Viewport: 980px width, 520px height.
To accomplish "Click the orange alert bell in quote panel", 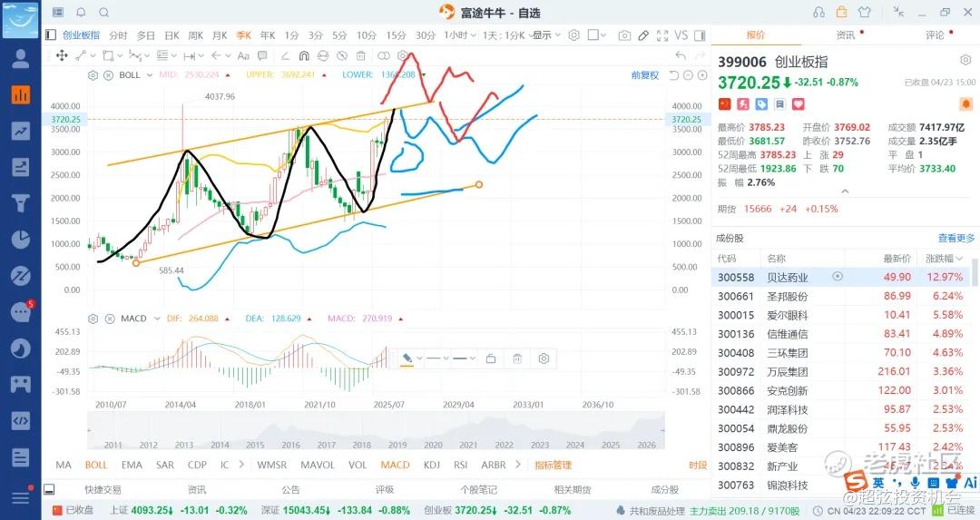I will [965, 103].
